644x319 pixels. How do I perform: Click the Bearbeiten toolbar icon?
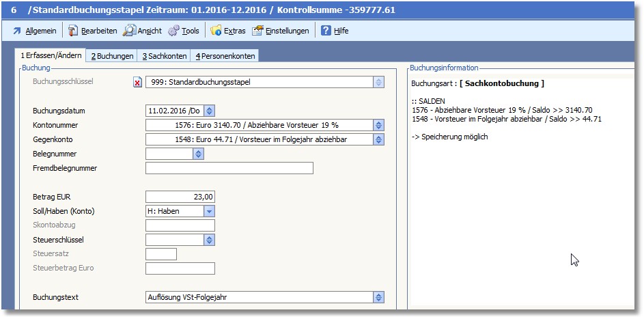tap(73, 31)
